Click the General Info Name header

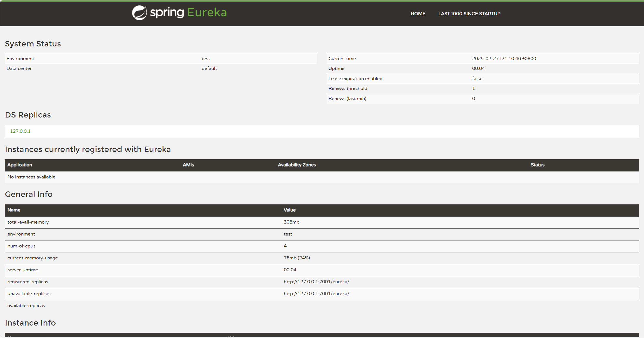14,210
